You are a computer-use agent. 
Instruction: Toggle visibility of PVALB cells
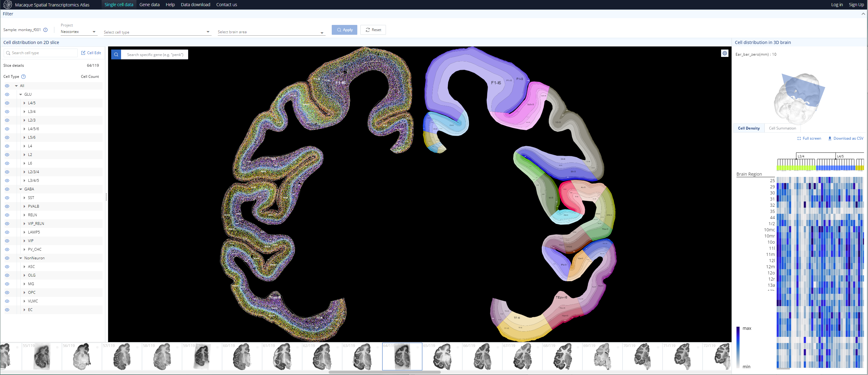[x=7, y=206]
